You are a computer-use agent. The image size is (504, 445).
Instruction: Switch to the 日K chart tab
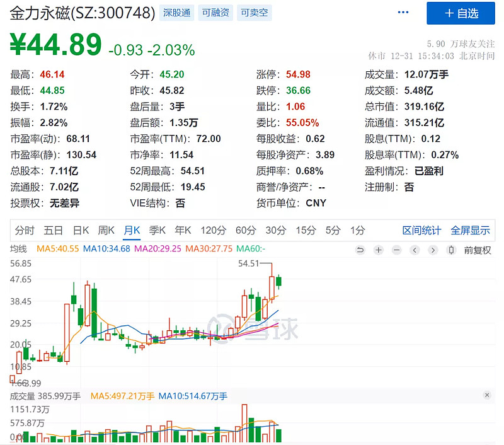tap(81, 230)
